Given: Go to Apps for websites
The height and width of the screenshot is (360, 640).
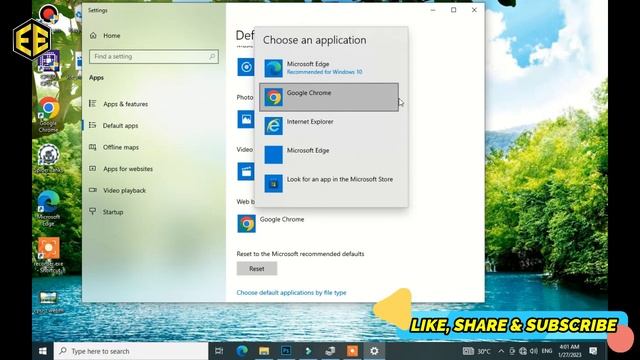Looking at the screenshot, I should [x=128, y=169].
